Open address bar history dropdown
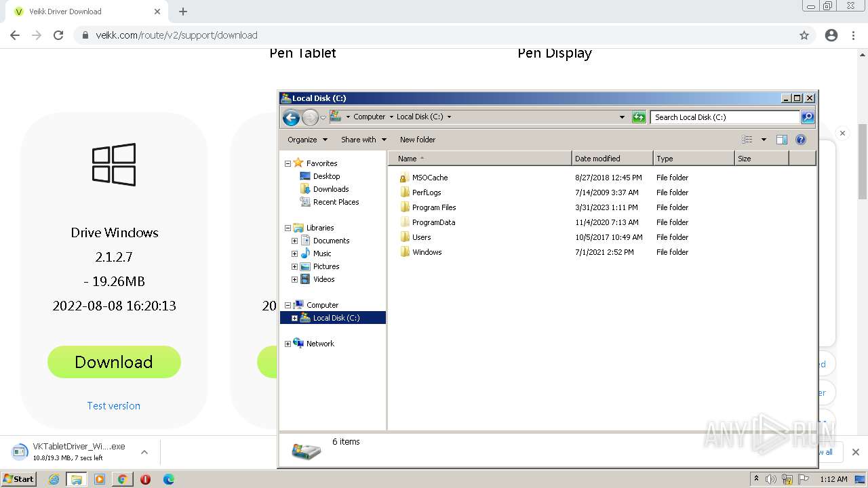The height and width of the screenshot is (488, 868). 622,117
